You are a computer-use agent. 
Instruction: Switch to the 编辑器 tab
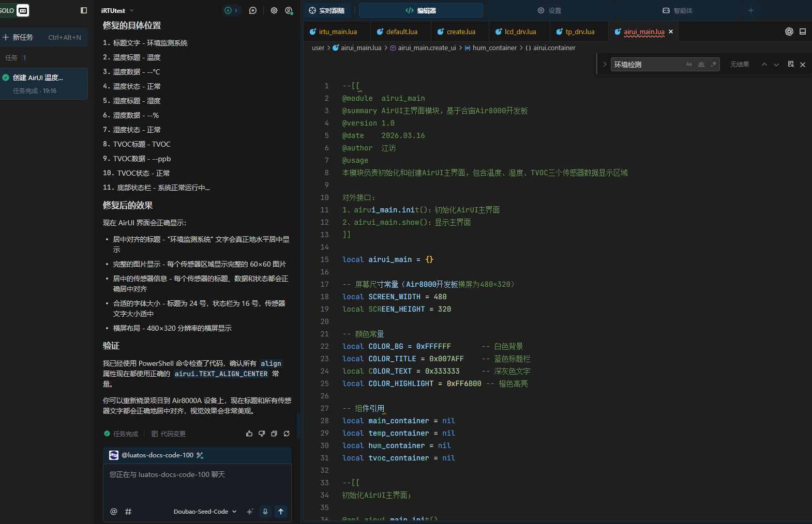(420, 10)
